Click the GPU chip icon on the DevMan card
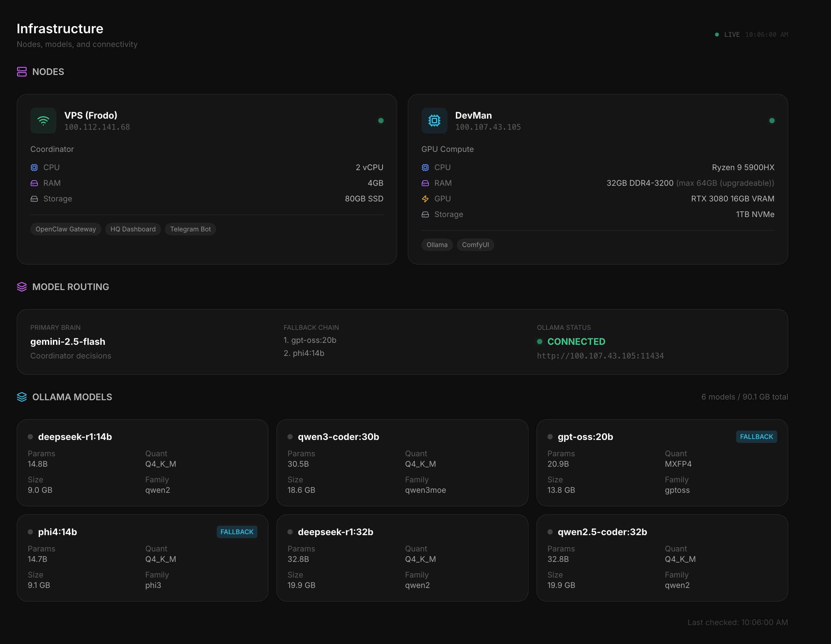Viewport: 831px width, 644px height. pos(434,121)
